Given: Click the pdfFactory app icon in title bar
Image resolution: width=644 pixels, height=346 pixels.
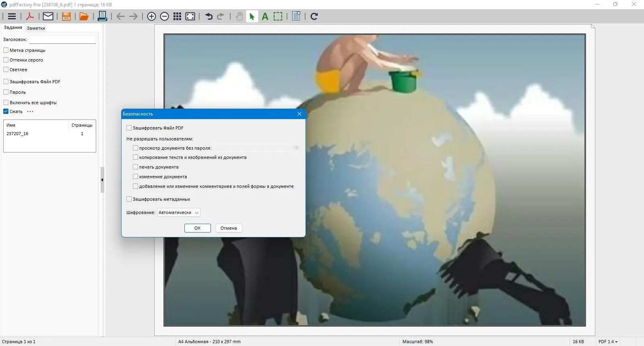Looking at the screenshot, I should coord(4,4).
